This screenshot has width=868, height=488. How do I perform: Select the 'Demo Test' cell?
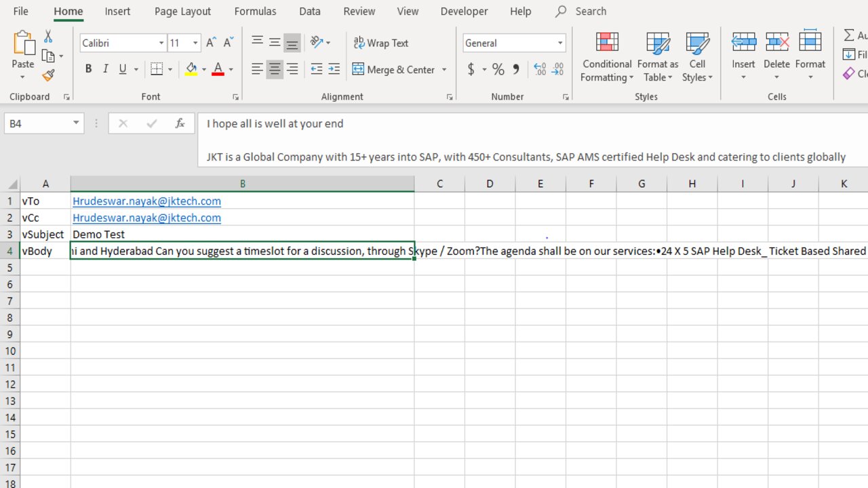[242, 235]
